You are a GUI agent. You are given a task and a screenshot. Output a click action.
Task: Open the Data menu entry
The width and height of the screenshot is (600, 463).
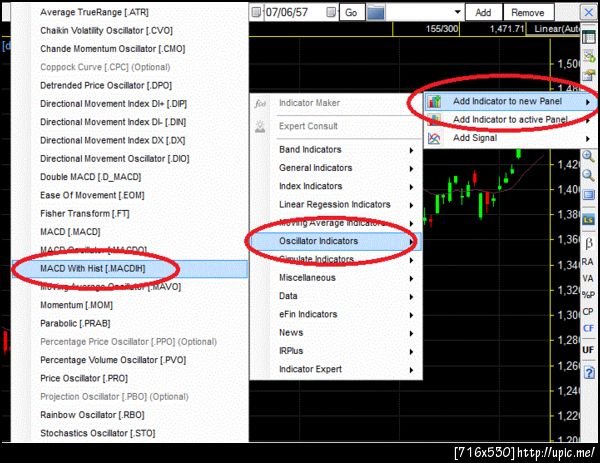(x=336, y=296)
